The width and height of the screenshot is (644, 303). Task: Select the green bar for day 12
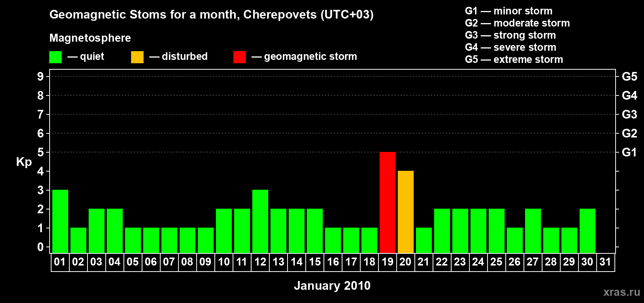click(260, 221)
